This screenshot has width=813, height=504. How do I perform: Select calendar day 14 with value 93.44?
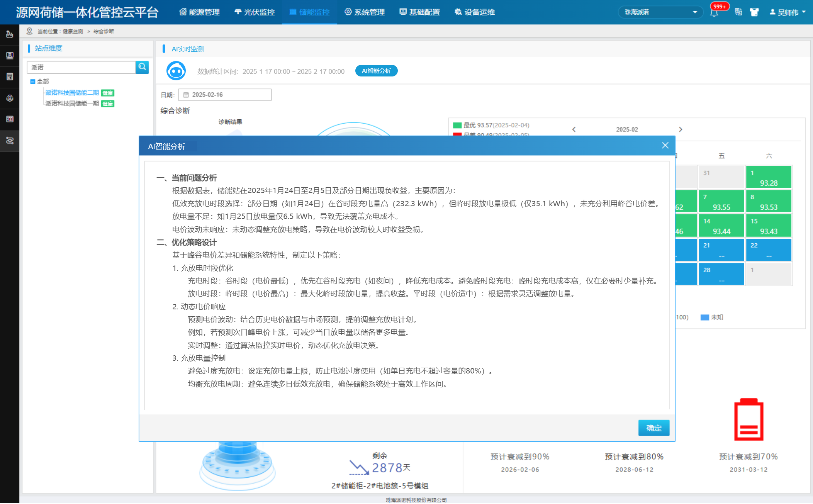(721, 226)
